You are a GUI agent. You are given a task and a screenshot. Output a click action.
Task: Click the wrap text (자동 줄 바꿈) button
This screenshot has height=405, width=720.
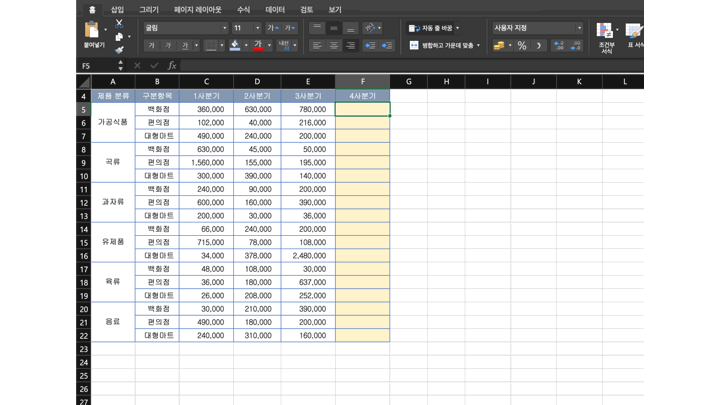coord(431,28)
